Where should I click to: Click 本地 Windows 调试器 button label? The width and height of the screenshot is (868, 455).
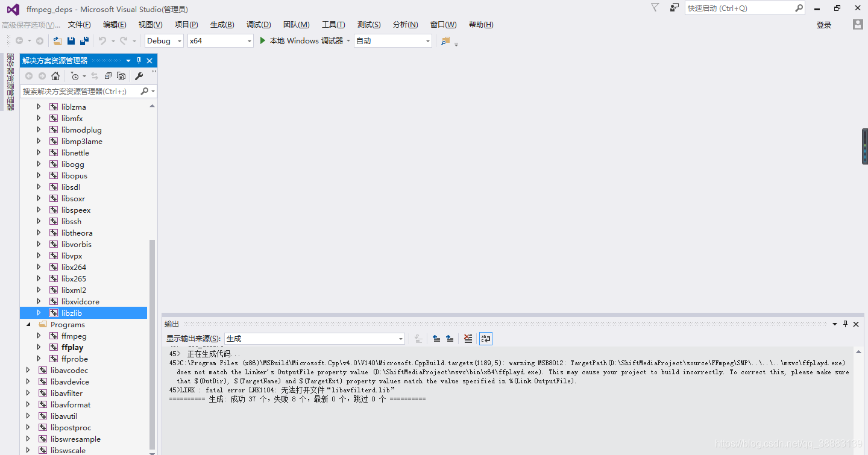306,40
